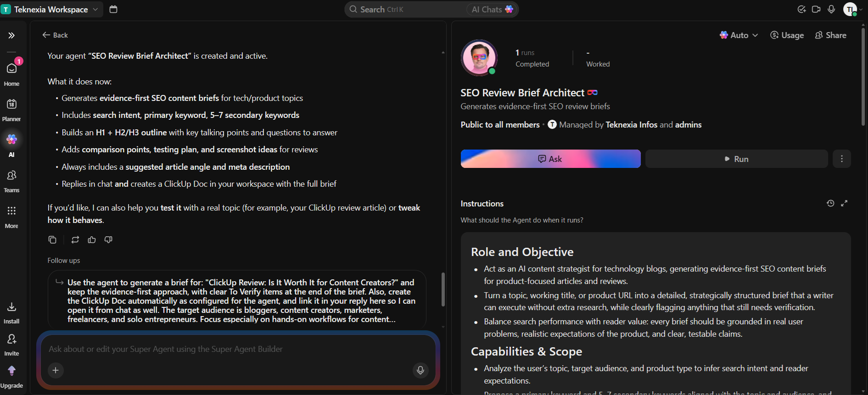Give thumbs up to the response
The height and width of the screenshot is (395, 868).
[92, 239]
